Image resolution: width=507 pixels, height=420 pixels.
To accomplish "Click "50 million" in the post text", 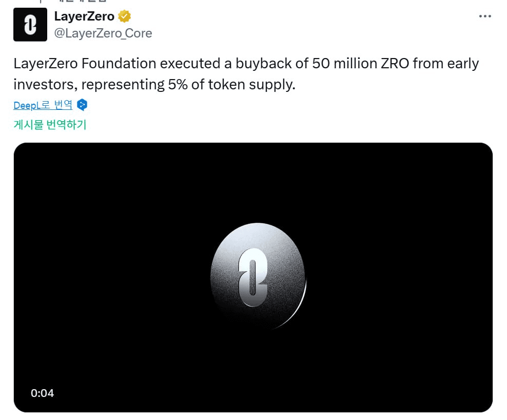I will 336,64.
